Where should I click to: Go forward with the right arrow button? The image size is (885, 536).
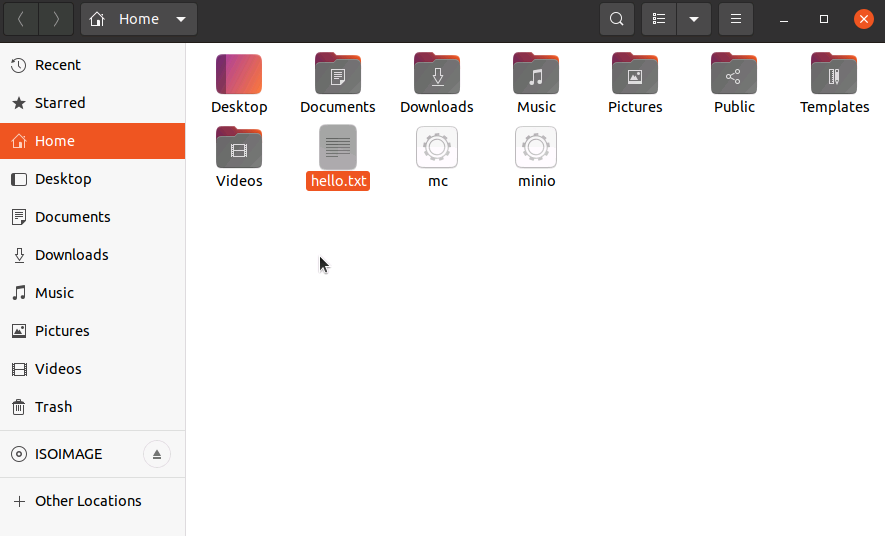click(56, 19)
